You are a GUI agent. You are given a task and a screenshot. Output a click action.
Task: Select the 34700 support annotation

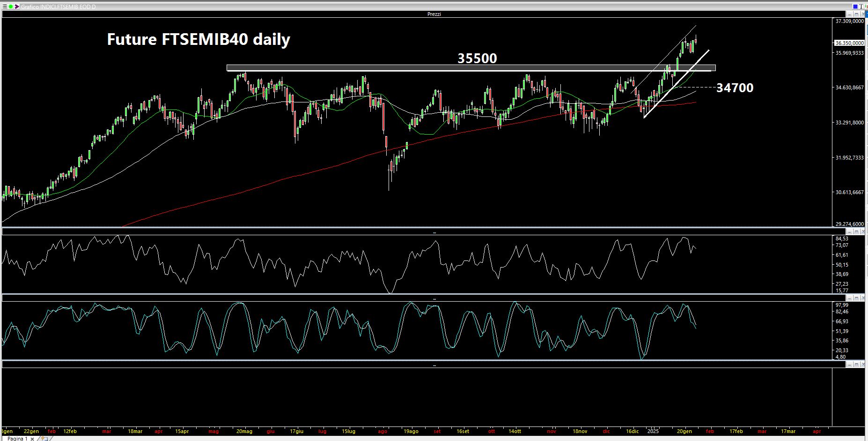[735, 88]
